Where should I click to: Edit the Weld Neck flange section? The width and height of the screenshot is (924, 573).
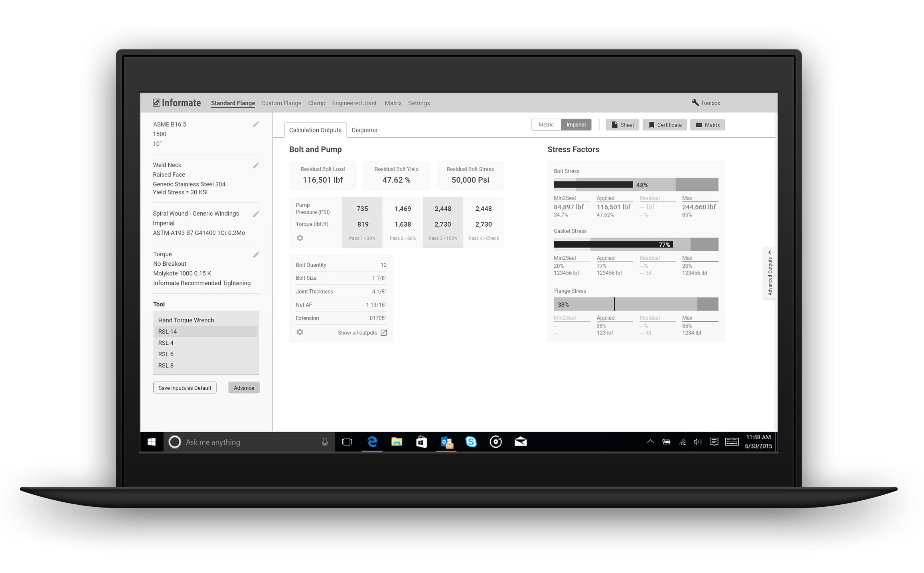click(256, 165)
